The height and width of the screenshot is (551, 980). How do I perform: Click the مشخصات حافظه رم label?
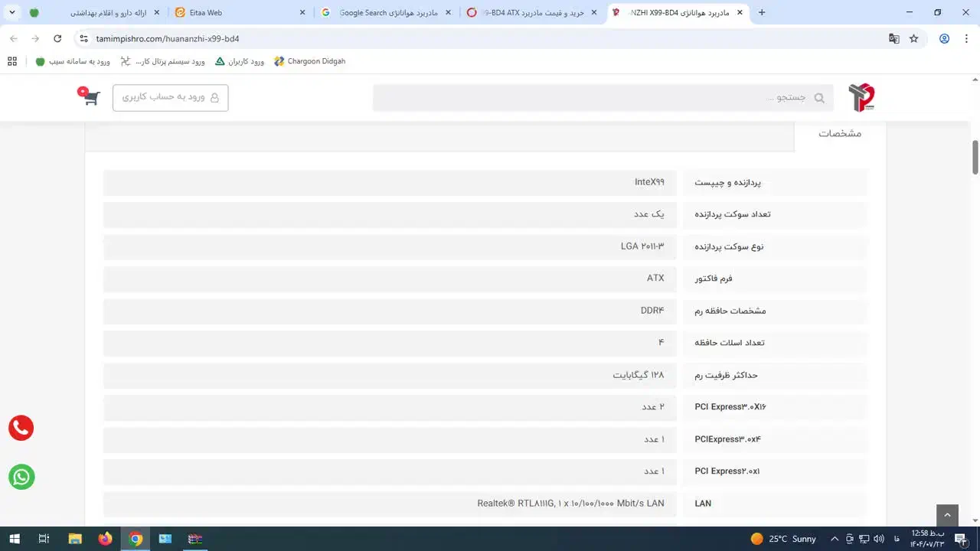pos(730,311)
